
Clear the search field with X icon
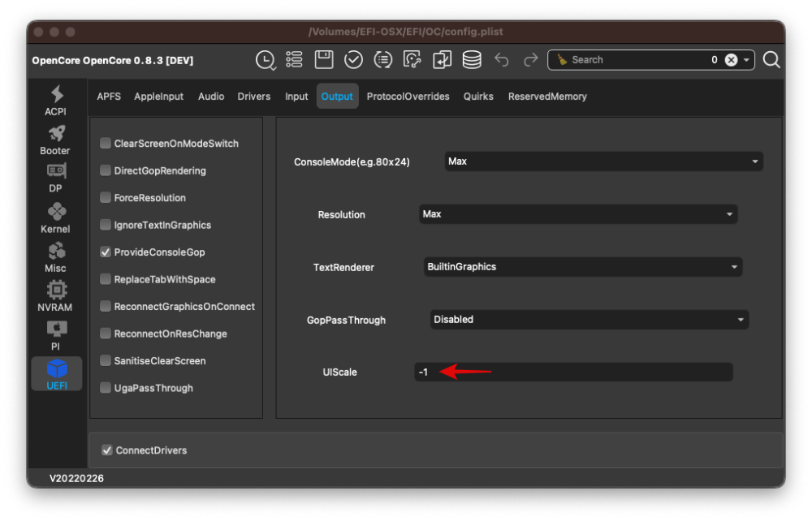click(x=732, y=60)
